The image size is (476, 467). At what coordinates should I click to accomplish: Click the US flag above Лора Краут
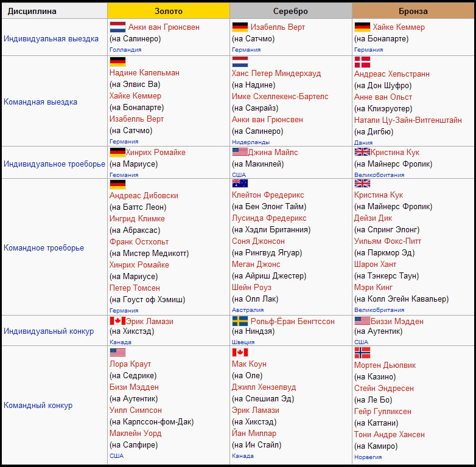pos(118,352)
